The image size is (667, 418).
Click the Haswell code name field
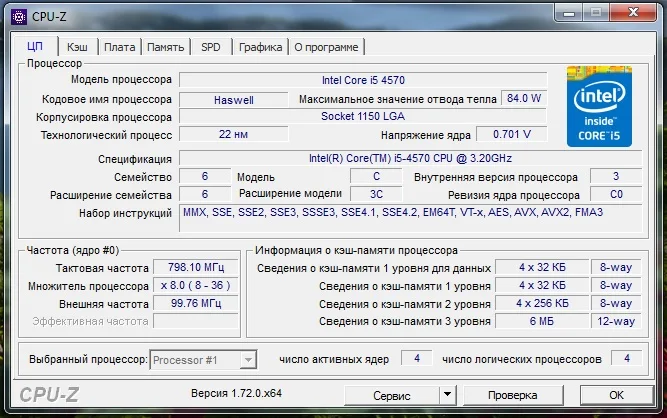(x=234, y=100)
